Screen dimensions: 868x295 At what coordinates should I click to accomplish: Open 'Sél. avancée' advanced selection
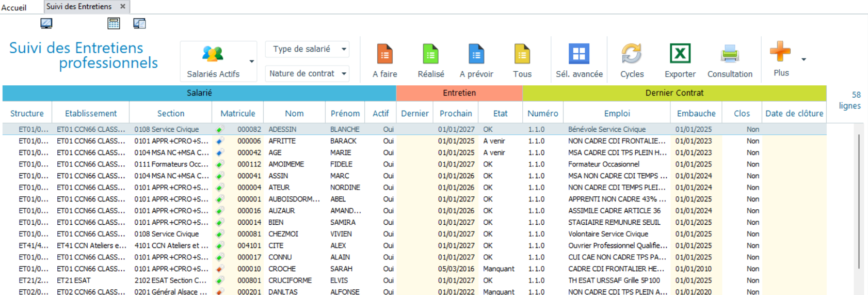[578, 54]
